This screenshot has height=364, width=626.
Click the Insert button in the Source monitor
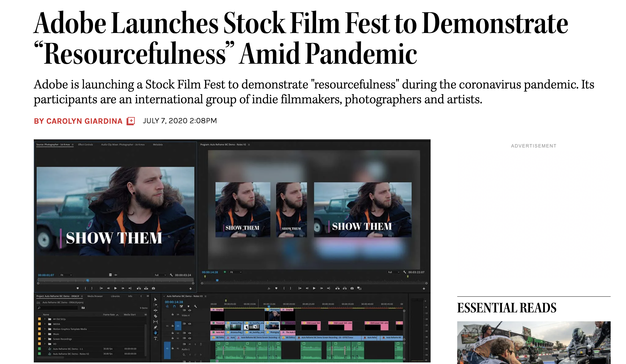pos(139,288)
